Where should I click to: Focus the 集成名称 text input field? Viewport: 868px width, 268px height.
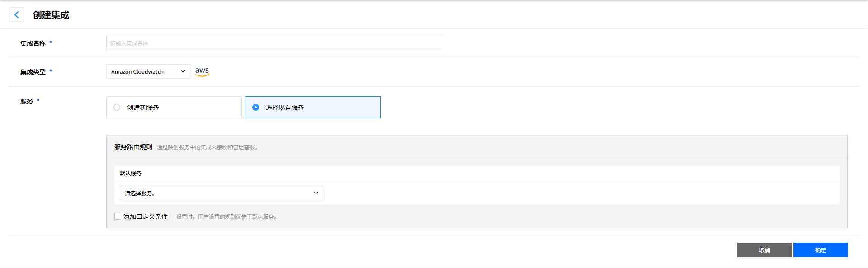(274, 43)
